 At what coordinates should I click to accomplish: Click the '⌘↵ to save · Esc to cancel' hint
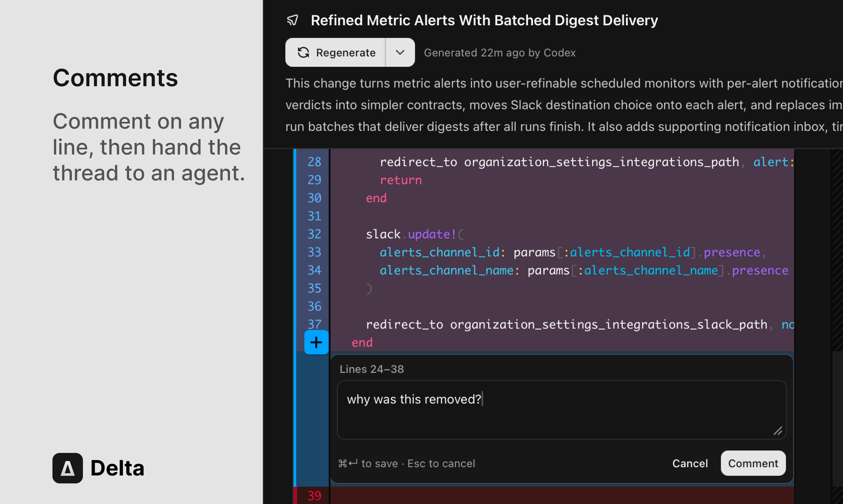pos(407,463)
